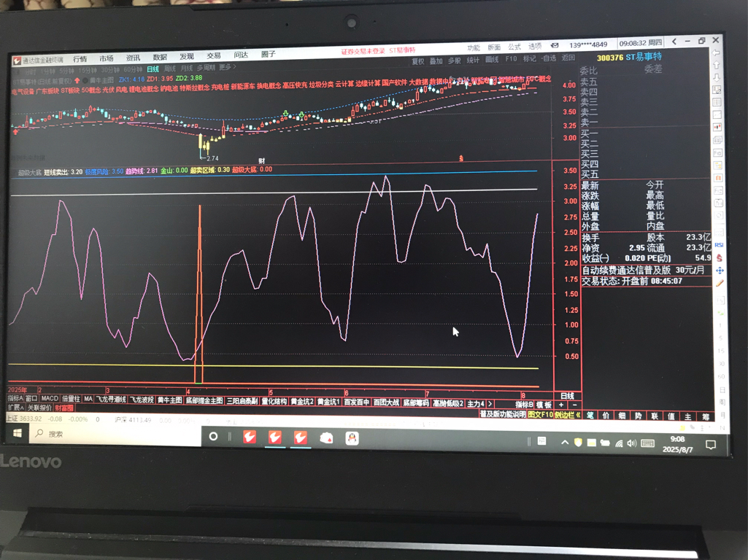Click the 标记 button
Image resolution: width=748 pixels, height=560 pixels.
pos(530,58)
